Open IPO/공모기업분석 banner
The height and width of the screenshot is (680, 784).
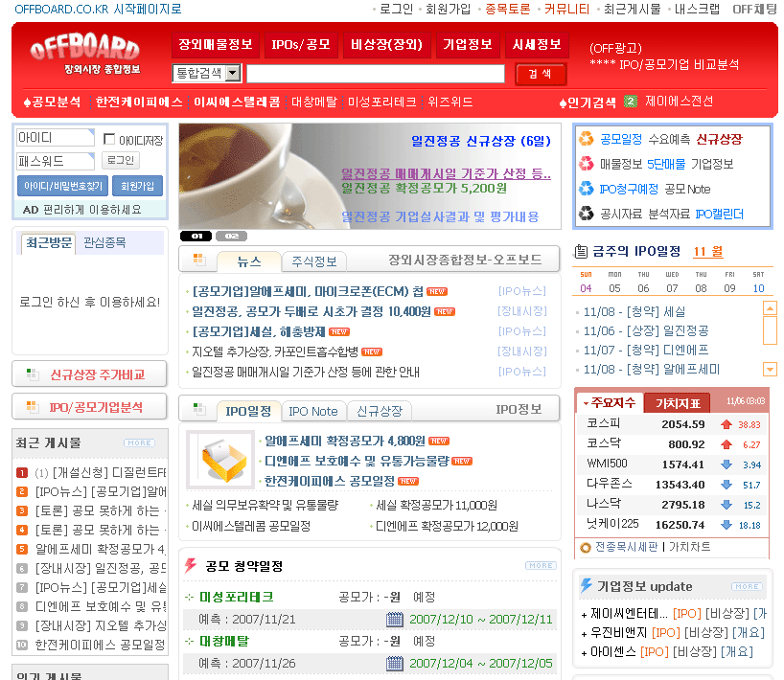89,407
